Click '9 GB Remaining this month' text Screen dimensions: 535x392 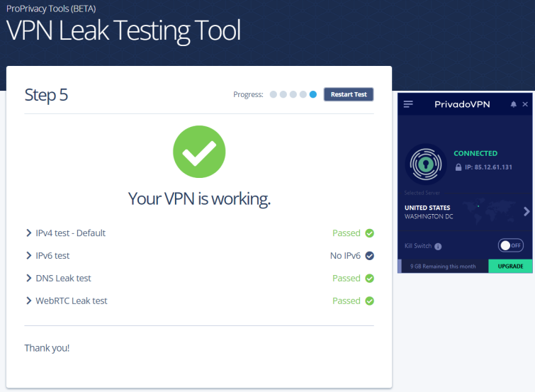pos(443,267)
